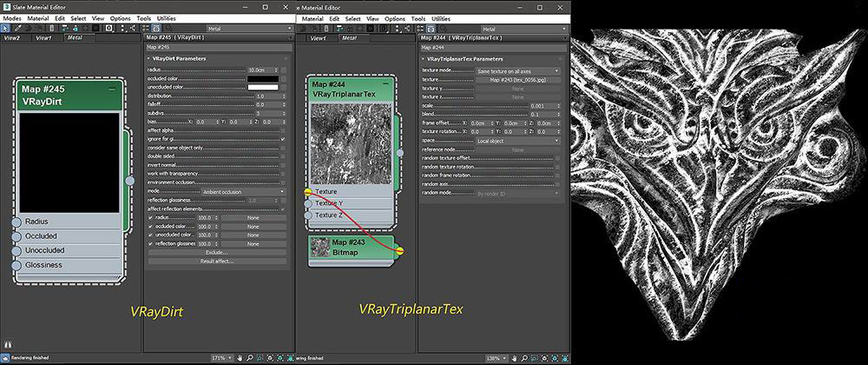This screenshot has width=868, height=365.
Task: Open Material ID Channel flyout in left editor
Action: 109,28
